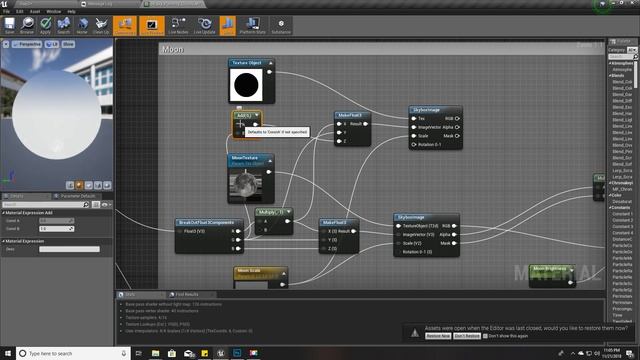Viewport: 640px width, 360px height.
Task: Open the Details eye view options dropdown
Action: 106,204
